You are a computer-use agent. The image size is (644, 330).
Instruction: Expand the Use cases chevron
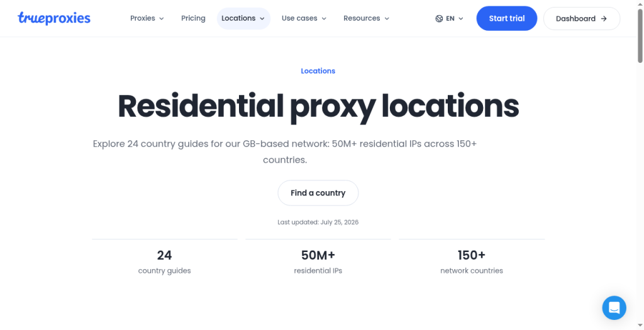pyautogui.click(x=324, y=18)
